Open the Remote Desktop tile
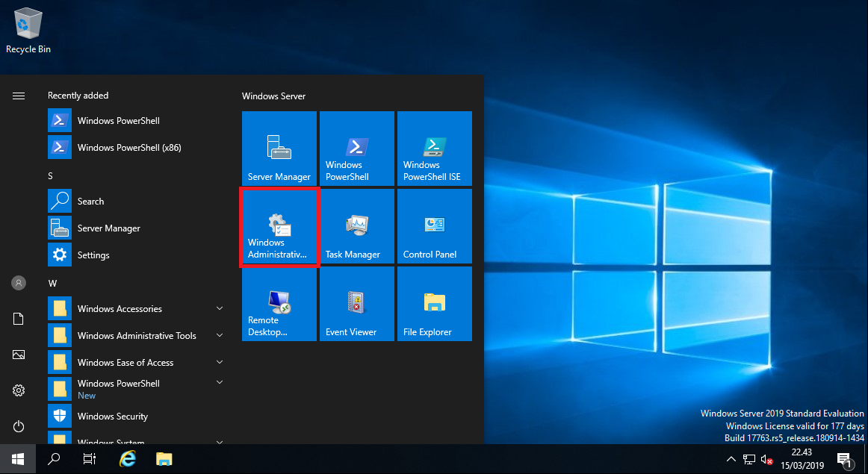868x474 pixels. point(279,304)
